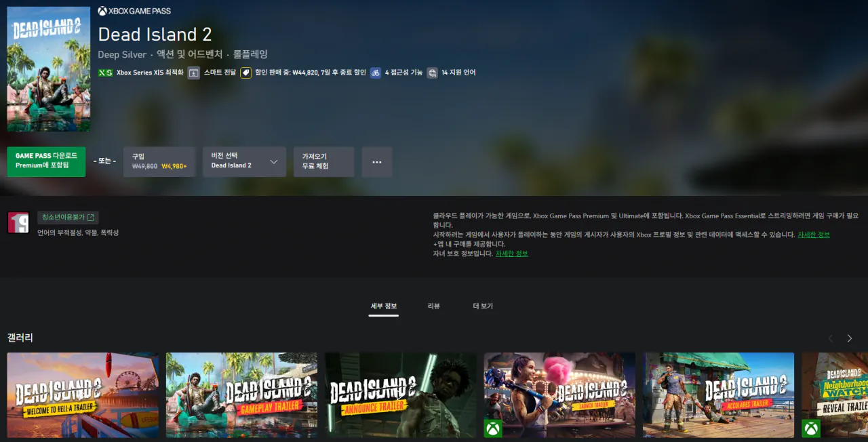Click the 14 supported languages globe icon
The height and width of the screenshot is (442, 868).
coord(431,72)
